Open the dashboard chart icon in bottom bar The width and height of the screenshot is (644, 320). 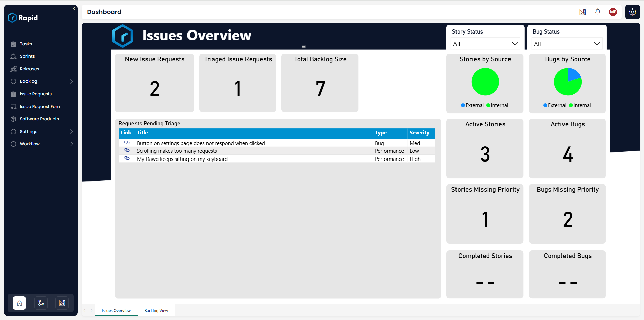tap(62, 303)
